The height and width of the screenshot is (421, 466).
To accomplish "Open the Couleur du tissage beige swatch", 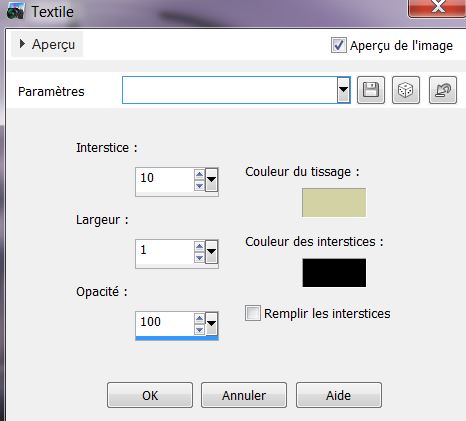I will pyautogui.click(x=334, y=203).
